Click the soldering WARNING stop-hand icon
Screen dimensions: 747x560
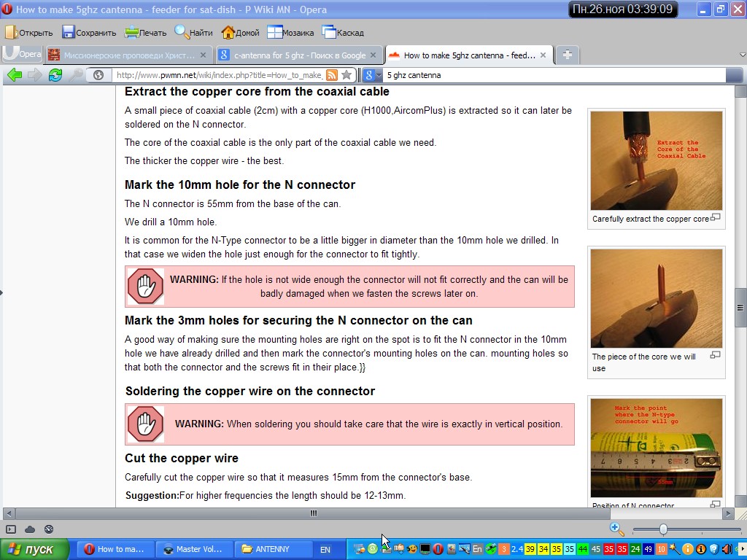(145, 424)
